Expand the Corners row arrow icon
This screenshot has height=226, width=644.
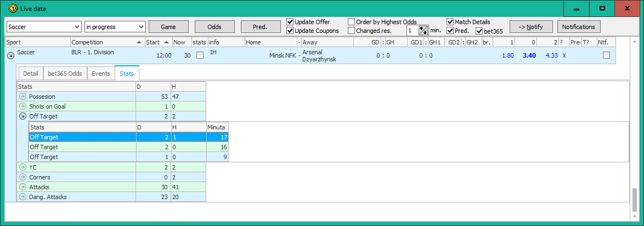tap(22, 177)
